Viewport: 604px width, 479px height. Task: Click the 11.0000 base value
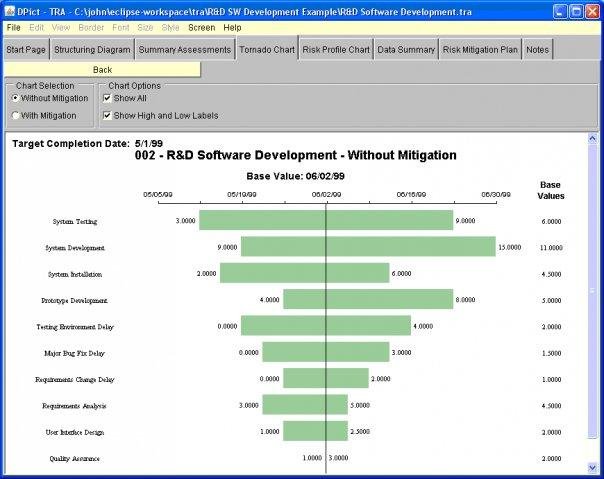[551, 248]
